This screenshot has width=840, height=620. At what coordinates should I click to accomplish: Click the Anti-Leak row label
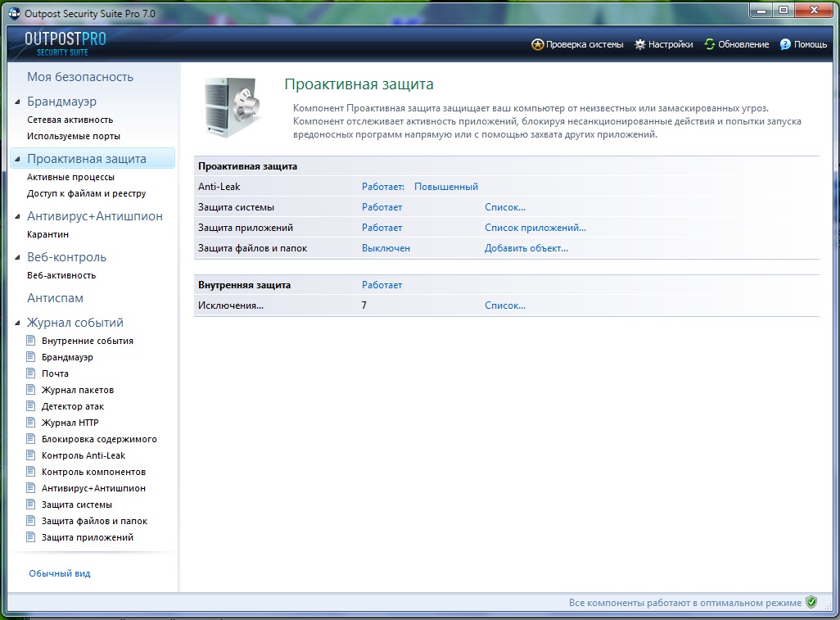point(219,187)
